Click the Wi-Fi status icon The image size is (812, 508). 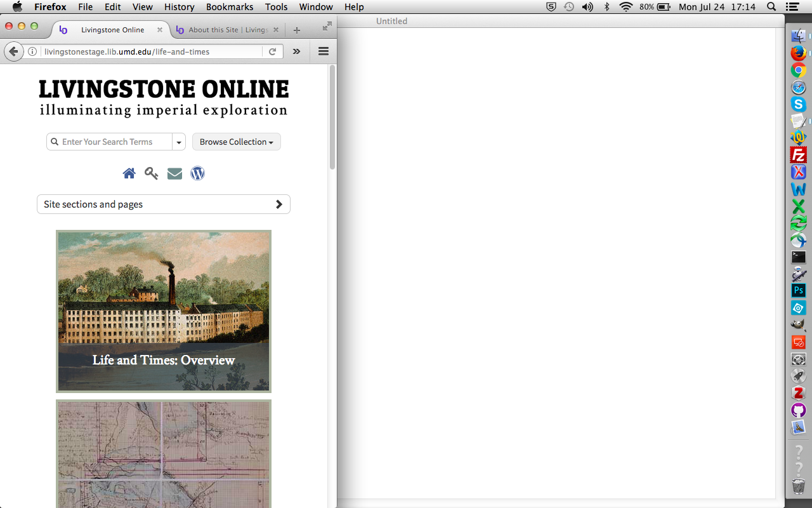(626, 7)
